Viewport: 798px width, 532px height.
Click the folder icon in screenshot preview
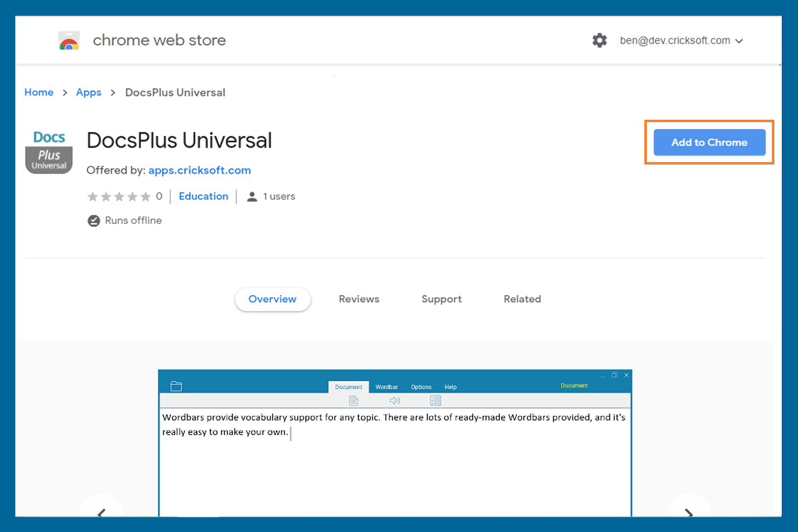pos(176,386)
